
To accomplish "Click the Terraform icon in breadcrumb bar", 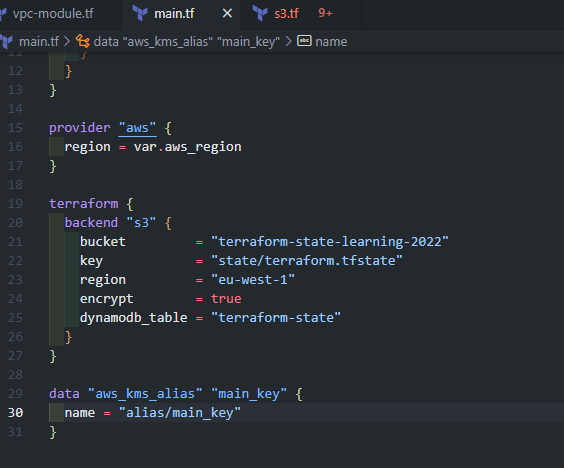I will click(x=6, y=42).
